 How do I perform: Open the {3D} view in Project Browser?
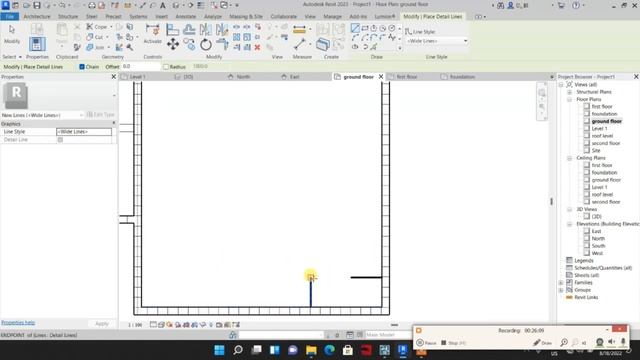click(x=596, y=216)
